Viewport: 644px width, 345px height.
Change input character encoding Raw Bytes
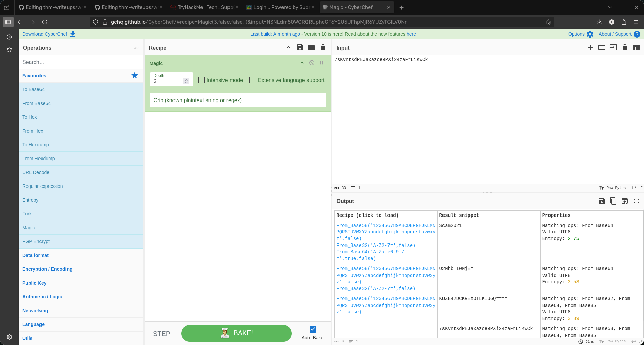(613, 188)
